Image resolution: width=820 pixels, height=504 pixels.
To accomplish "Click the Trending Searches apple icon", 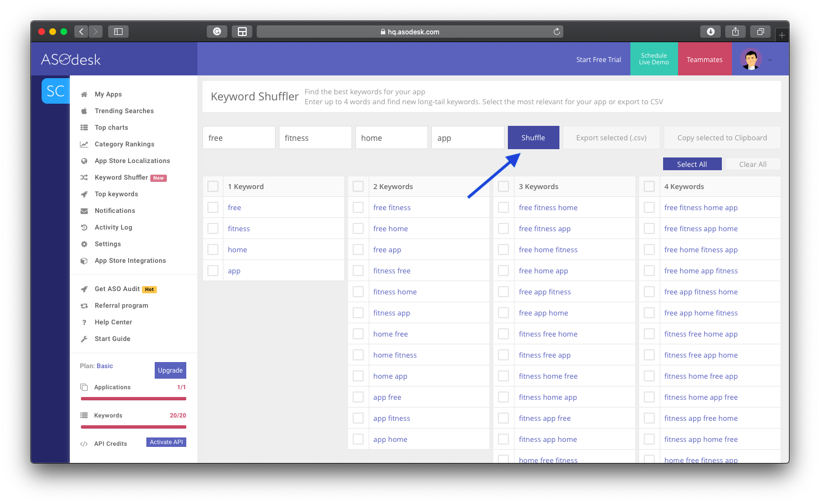I will click(x=84, y=111).
